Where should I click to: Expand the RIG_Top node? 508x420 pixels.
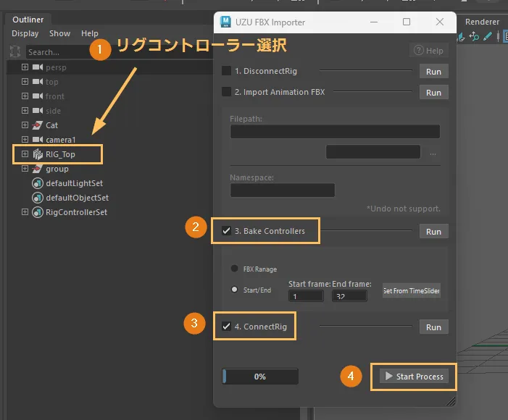tap(25, 154)
